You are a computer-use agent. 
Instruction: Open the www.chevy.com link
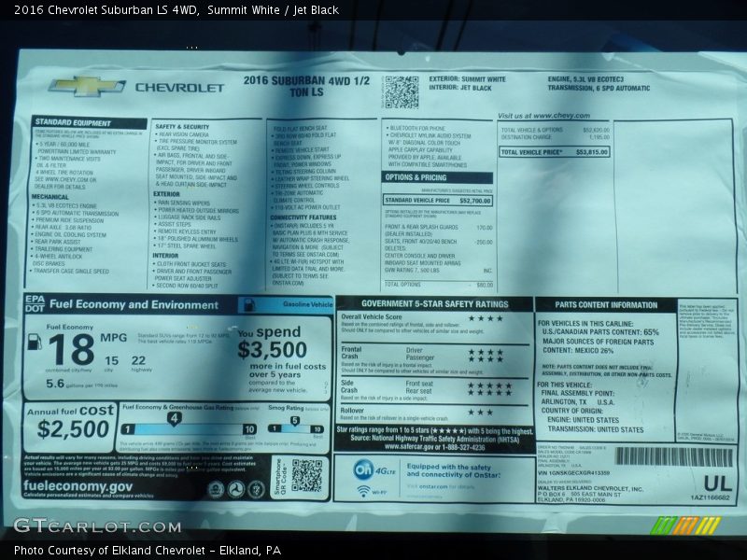(x=562, y=115)
